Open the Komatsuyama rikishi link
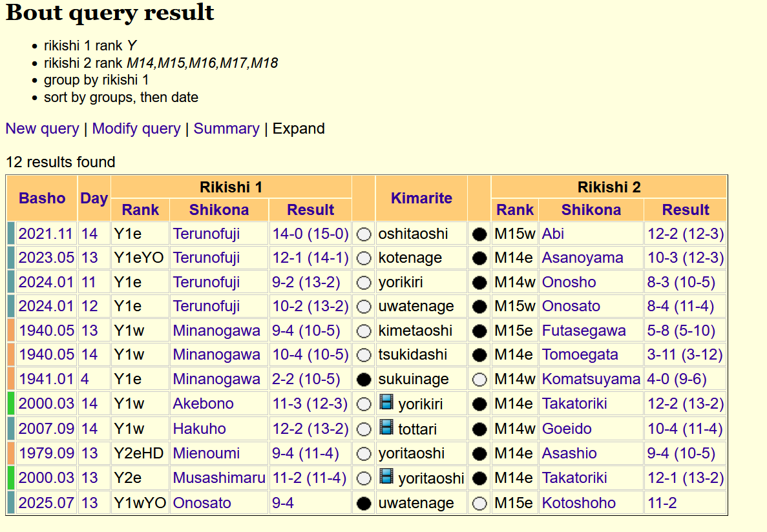Image resolution: width=767 pixels, height=532 pixels. pyautogui.click(x=591, y=379)
